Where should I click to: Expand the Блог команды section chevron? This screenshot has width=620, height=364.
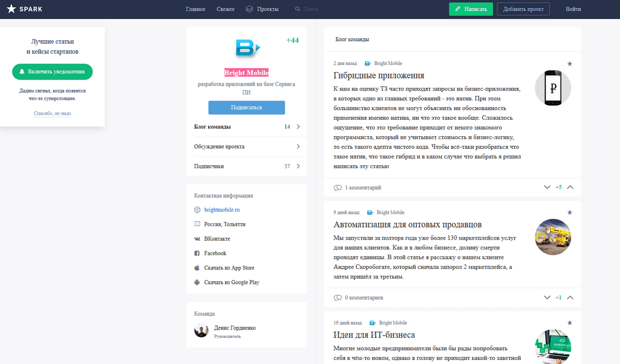[298, 127]
